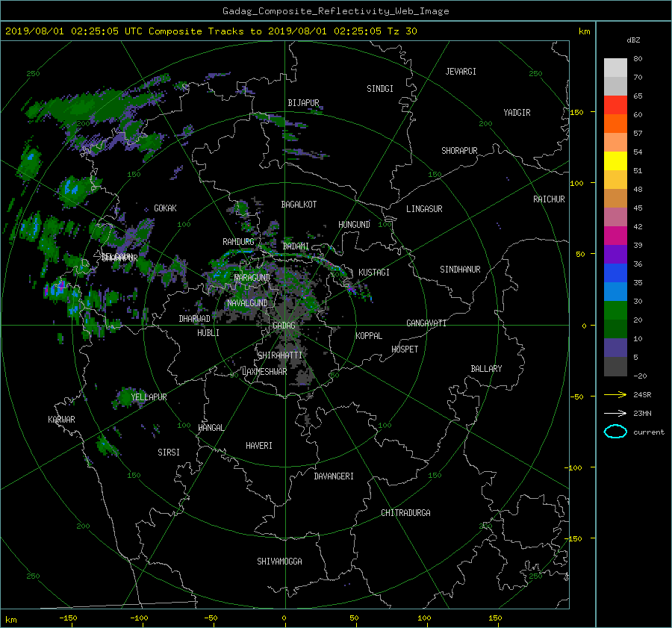Click the SINDHANUR town label
The height and width of the screenshot is (628, 672).
point(460,270)
